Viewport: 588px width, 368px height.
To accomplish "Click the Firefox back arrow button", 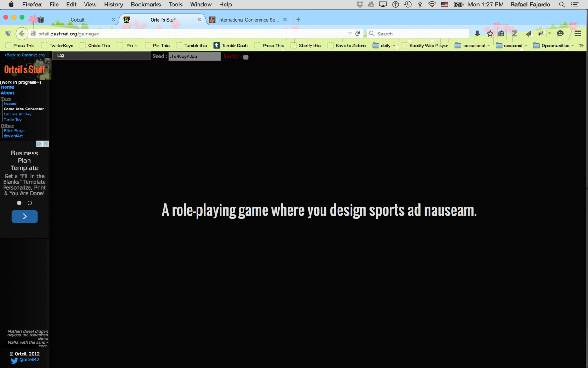I will (22, 34).
